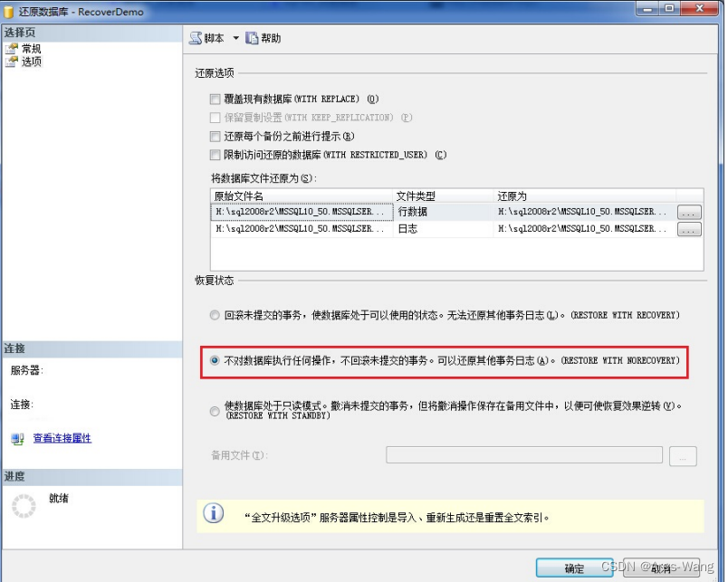
Task: Browse restore path for 日志 file row
Action: click(689, 229)
